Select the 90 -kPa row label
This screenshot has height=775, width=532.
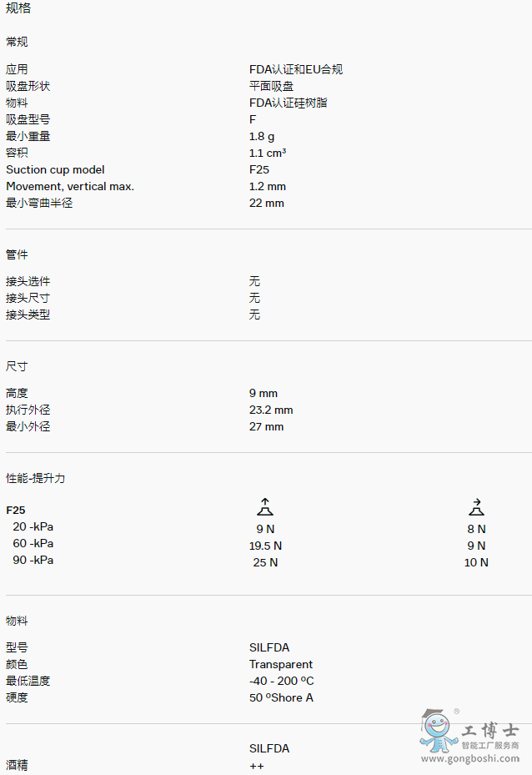[33, 560]
